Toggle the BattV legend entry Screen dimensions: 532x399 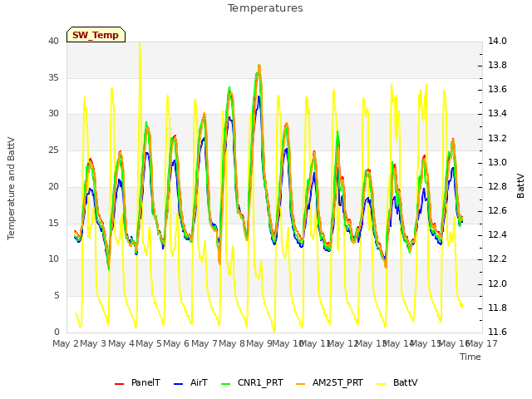click(x=397, y=382)
